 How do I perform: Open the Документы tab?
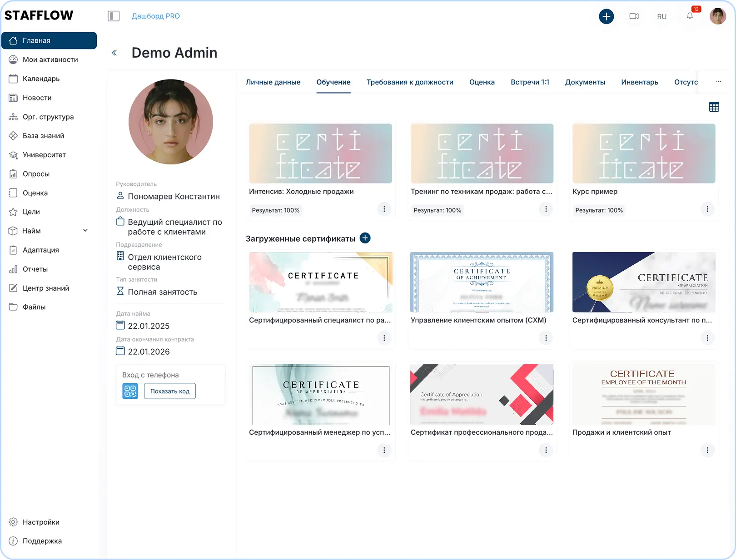coord(585,82)
